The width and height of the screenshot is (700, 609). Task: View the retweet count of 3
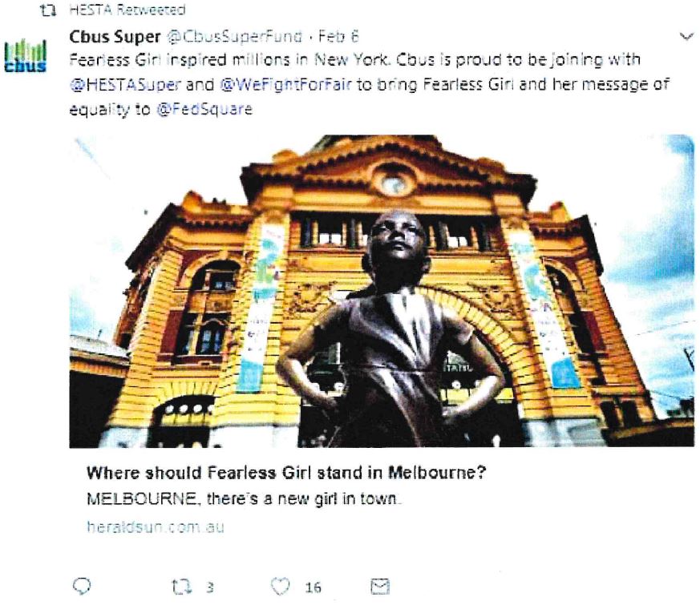(210, 587)
